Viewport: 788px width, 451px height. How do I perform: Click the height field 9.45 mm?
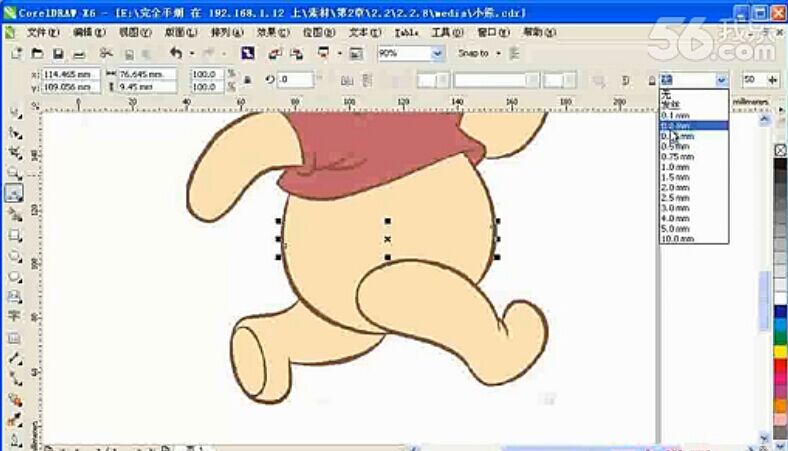(x=147, y=87)
